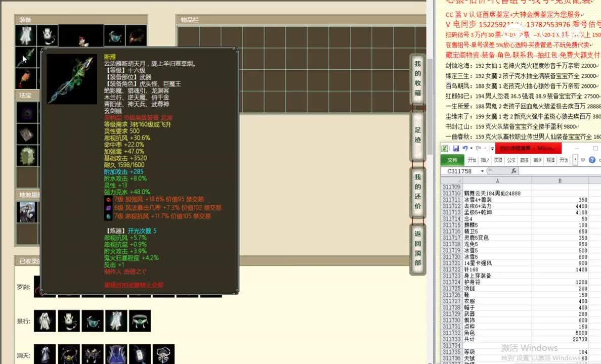Click the 武器 cell in Excel column A

[497, 314]
